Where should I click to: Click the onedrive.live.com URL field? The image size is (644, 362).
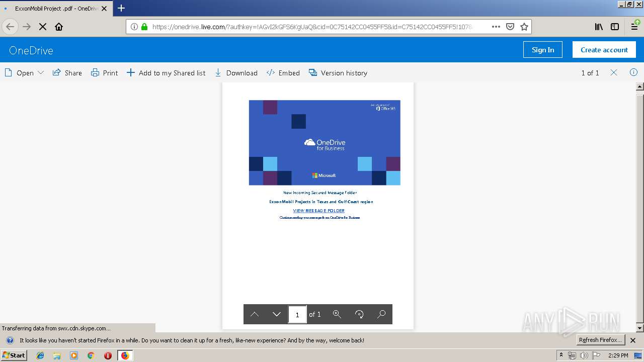(x=312, y=27)
